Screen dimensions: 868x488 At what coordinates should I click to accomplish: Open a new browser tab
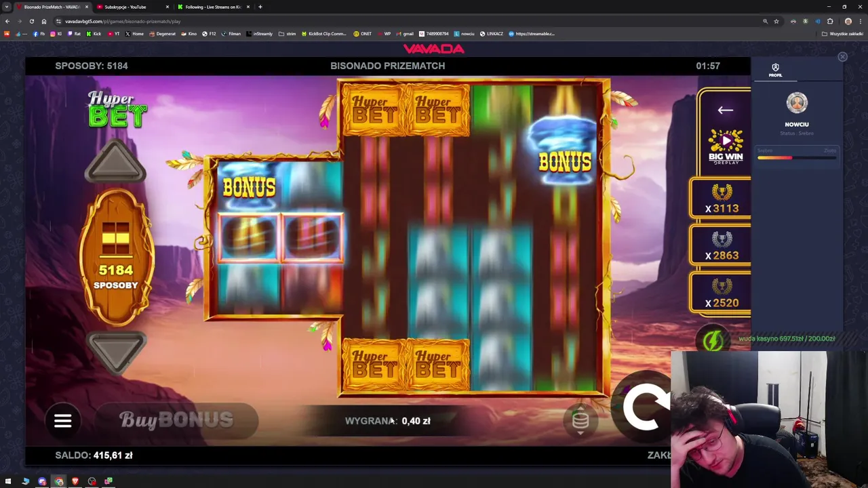coord(260,7)
